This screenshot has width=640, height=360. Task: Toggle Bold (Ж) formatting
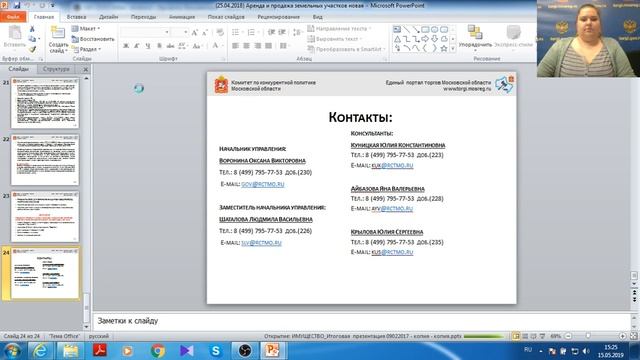(x=126, y=46)
